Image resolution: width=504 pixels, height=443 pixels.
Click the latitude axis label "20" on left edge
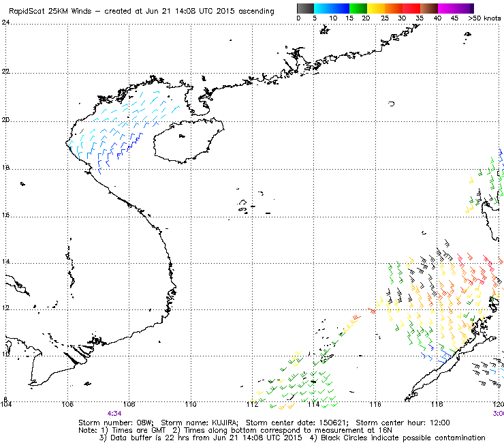(5, 120)
